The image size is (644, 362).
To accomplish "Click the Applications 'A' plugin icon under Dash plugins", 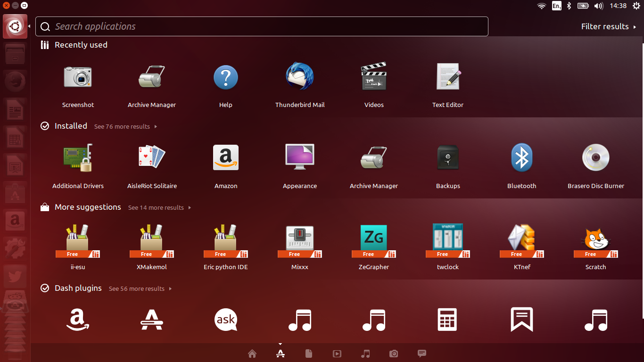I will click(x=152, y=320).
